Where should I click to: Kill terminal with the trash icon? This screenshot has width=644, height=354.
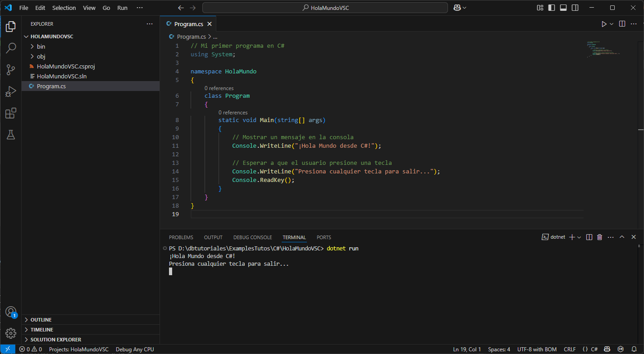(599, 237)
